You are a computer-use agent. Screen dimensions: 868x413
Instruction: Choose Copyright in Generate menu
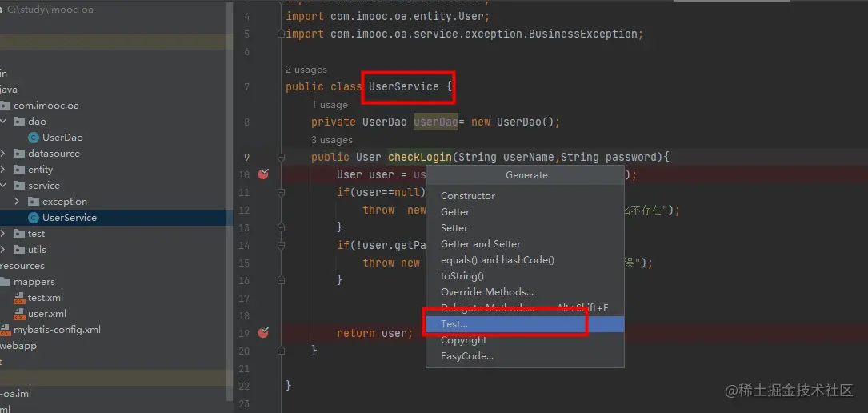[463, 340]
